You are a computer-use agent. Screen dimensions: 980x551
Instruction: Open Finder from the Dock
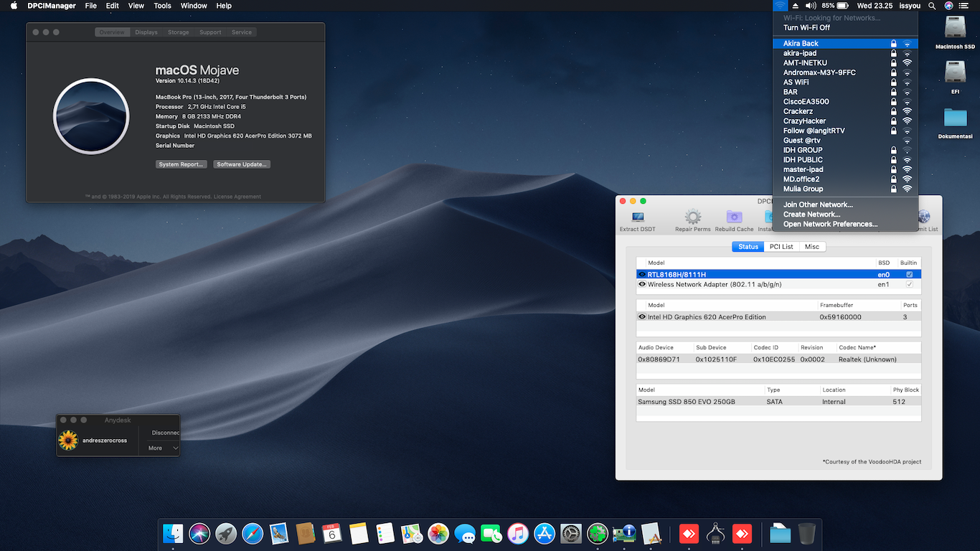point(173,533)
